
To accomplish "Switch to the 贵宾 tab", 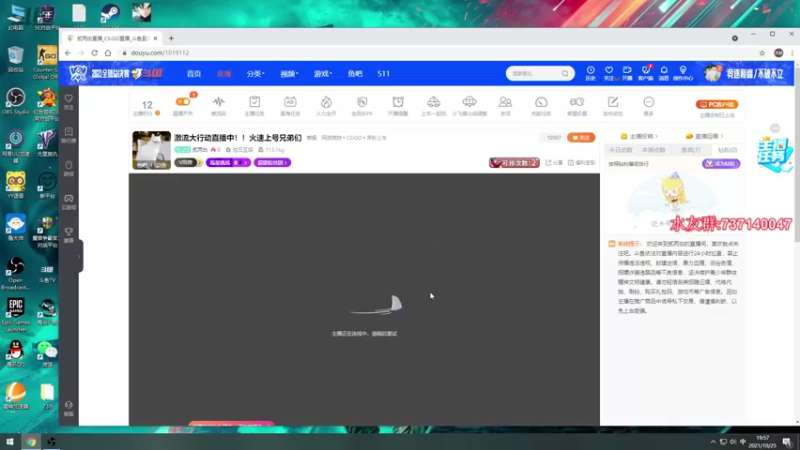I will [x=690, y=150].
